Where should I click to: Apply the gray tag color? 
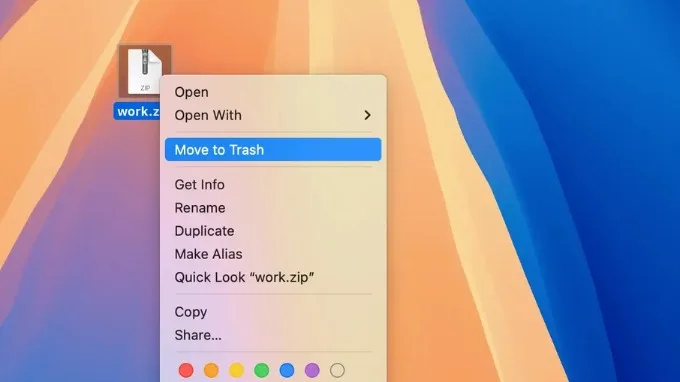pos(337,370)
